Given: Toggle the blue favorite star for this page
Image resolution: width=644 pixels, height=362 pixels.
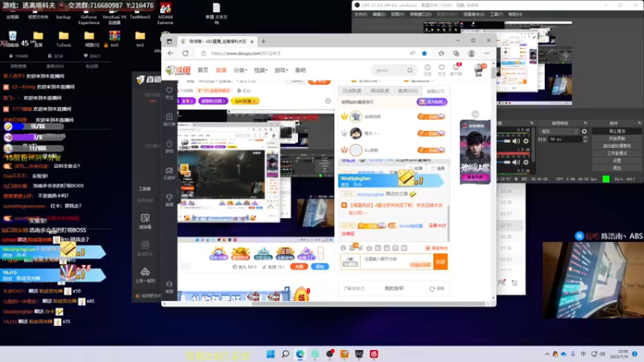Looking at the screenshot, I should 424,53.
